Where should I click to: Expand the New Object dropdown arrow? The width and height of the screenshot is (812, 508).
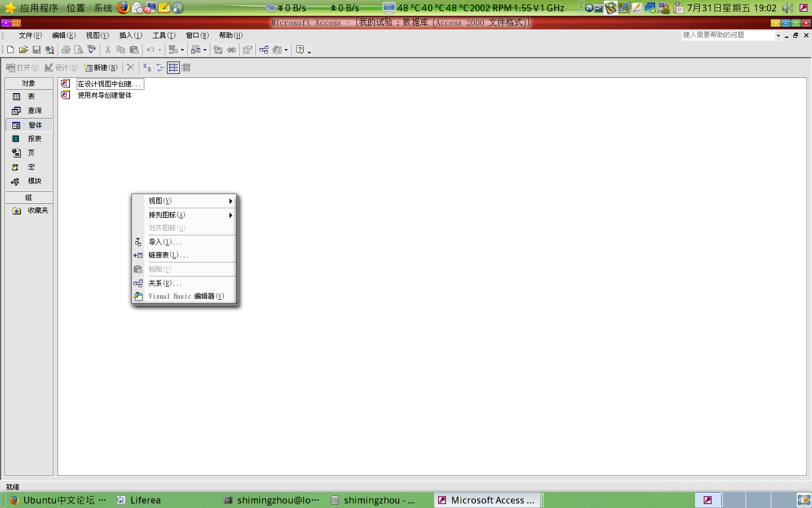tap(286, 50)
